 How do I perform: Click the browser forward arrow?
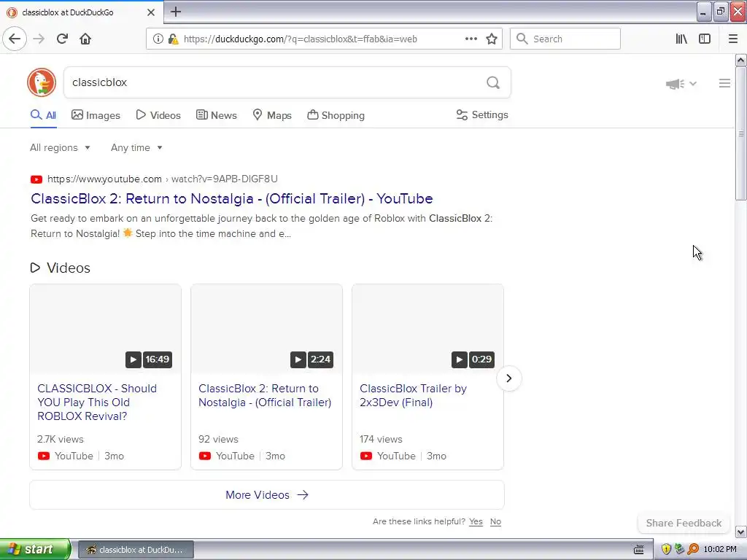pos(39,39)
